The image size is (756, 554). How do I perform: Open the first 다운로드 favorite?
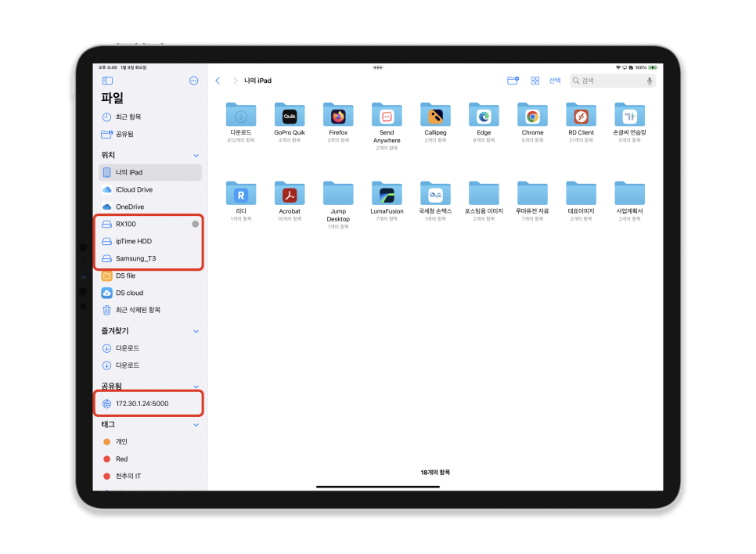point(150,348)
